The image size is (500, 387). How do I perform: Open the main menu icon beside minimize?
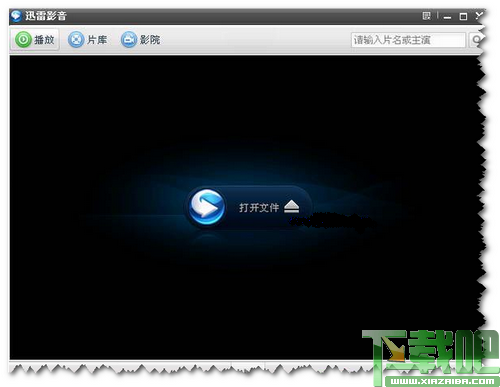click(426, 16)
